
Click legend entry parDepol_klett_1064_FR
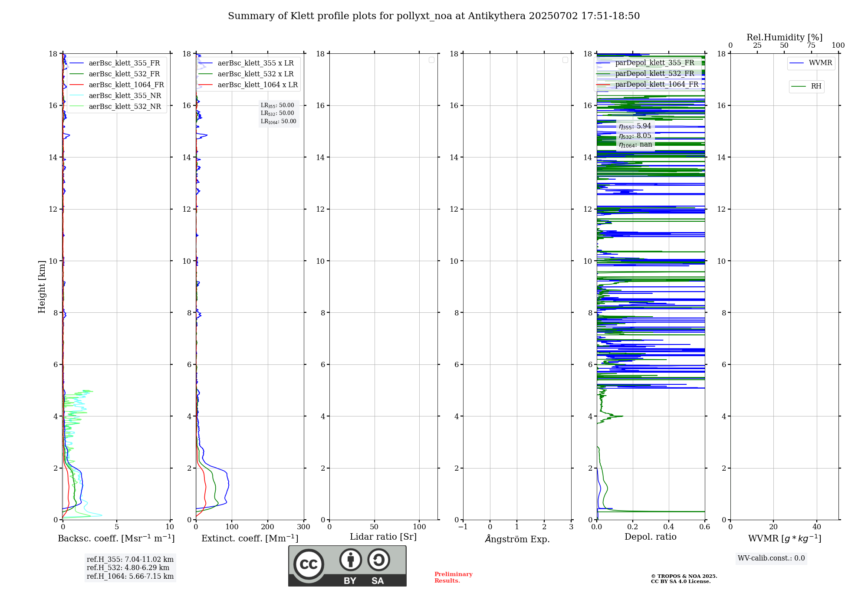pyautogui.click(x=657, y=85)
